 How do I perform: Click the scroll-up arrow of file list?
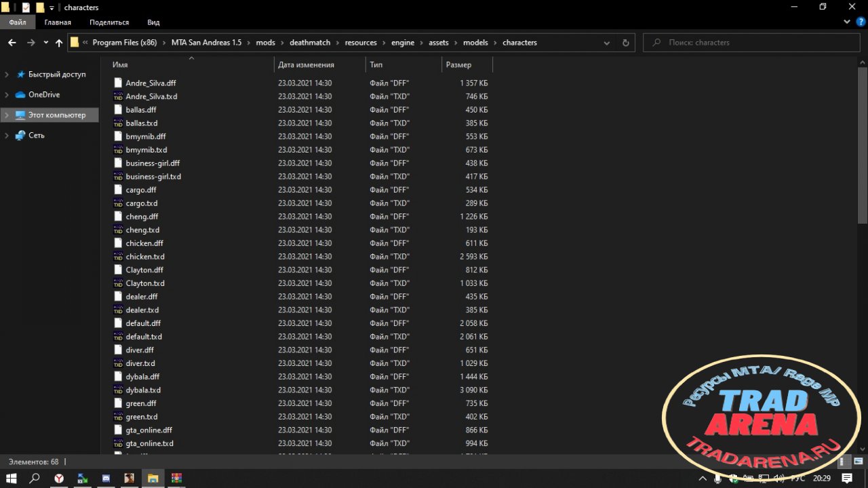[863, 61]
